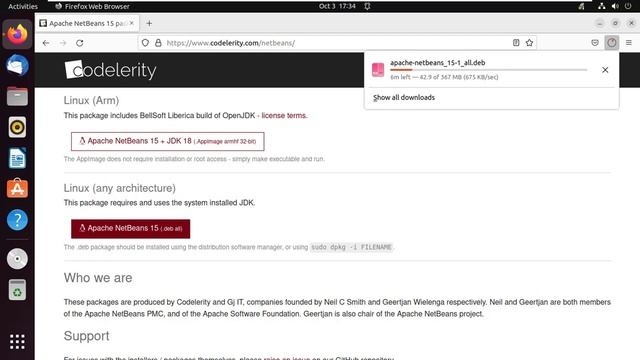Viewport: 640px width, 360px height.
Task: Click the Linux (Arm) heading
Action: tap(91, 100)
